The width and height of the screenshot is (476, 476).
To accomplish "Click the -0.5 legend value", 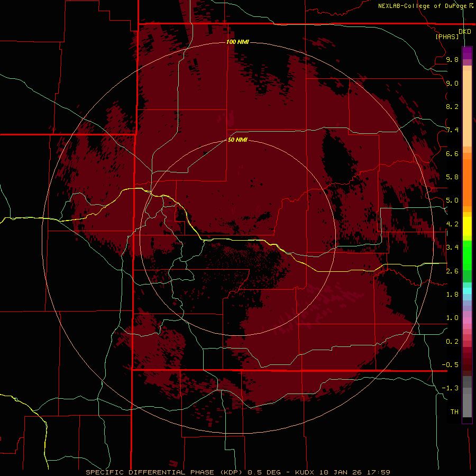I will pos(450,365).
